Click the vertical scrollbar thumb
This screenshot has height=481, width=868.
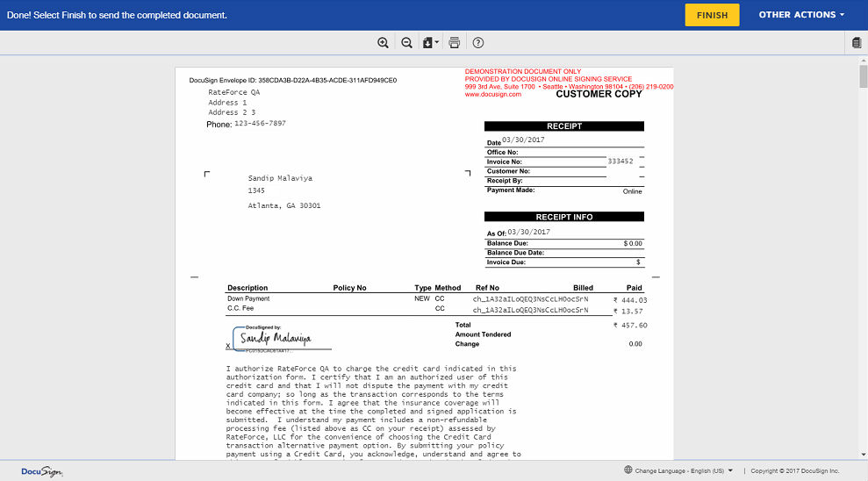863,75
